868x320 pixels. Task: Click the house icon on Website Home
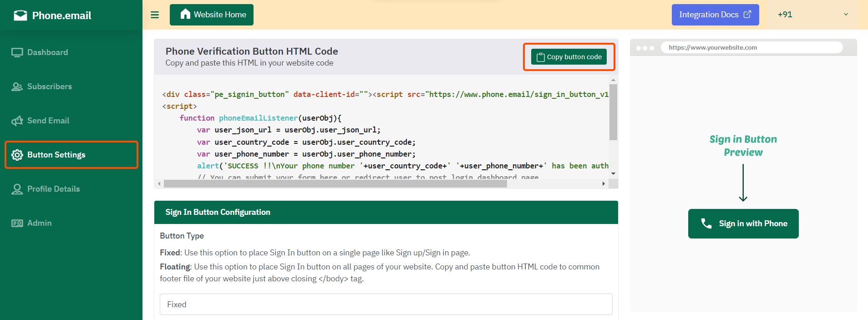[x=185, y=14]
